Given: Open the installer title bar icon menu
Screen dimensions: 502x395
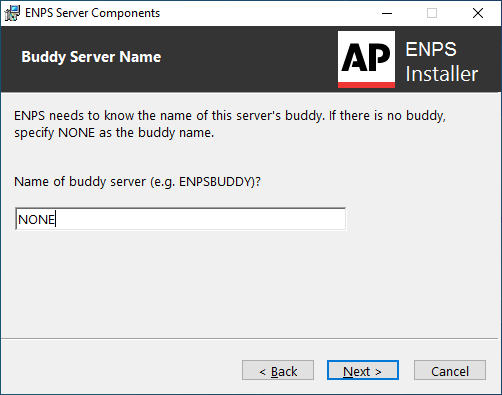Looking at the screenshot, I should (12, 13).
